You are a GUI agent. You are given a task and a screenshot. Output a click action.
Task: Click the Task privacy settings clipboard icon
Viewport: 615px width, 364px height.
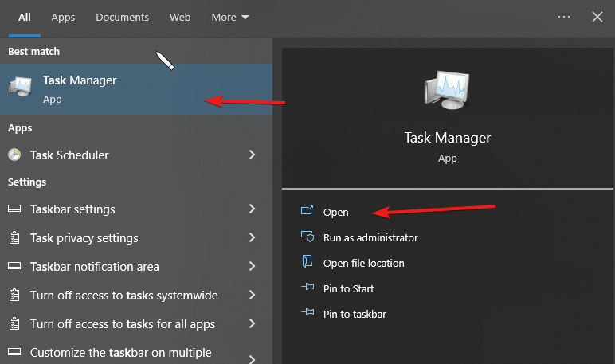(14, 238)
